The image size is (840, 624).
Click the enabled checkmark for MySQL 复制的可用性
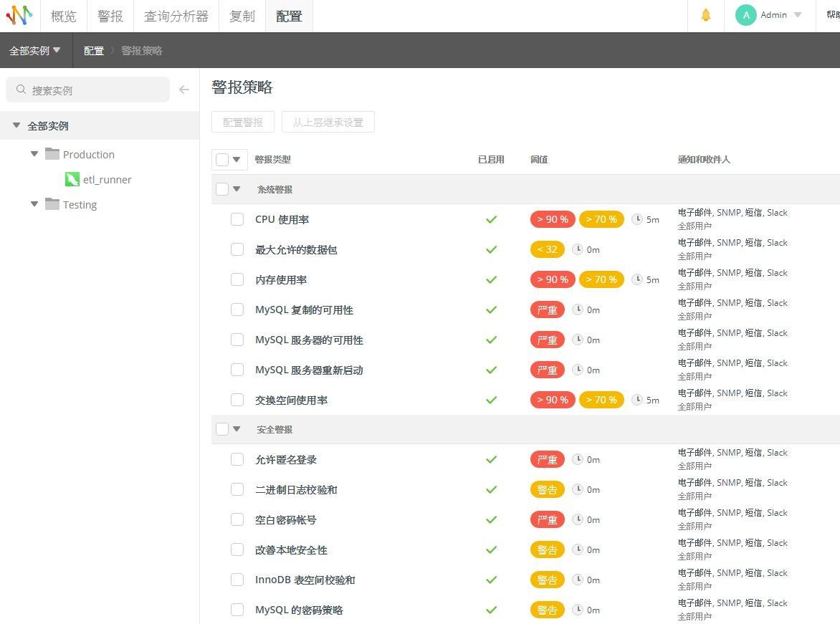click(x=491, y=309)
